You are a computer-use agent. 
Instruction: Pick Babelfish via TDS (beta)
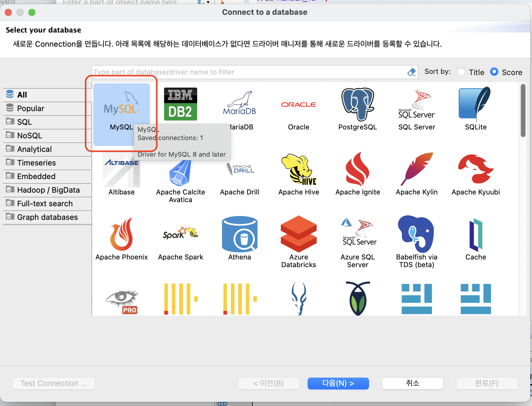point(417,242)
